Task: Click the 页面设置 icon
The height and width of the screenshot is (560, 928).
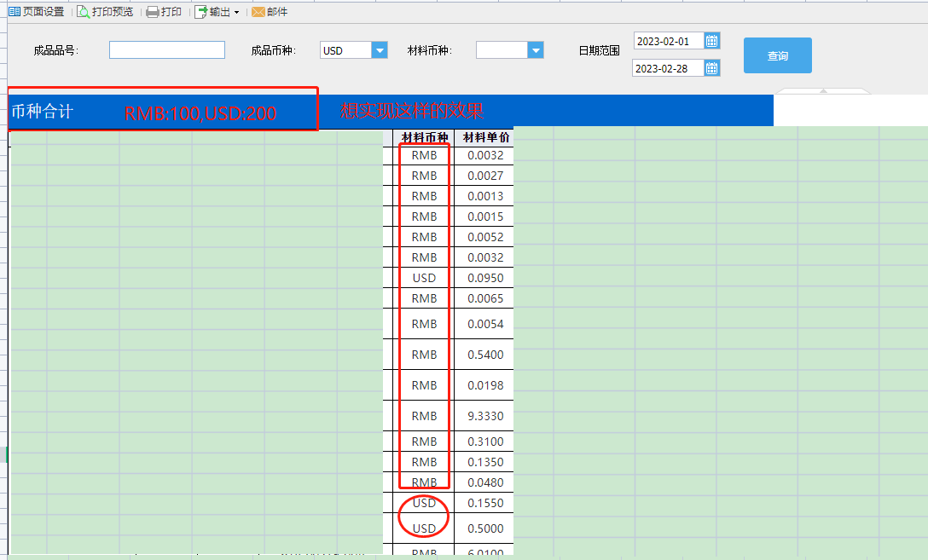Action: [14, 12]
